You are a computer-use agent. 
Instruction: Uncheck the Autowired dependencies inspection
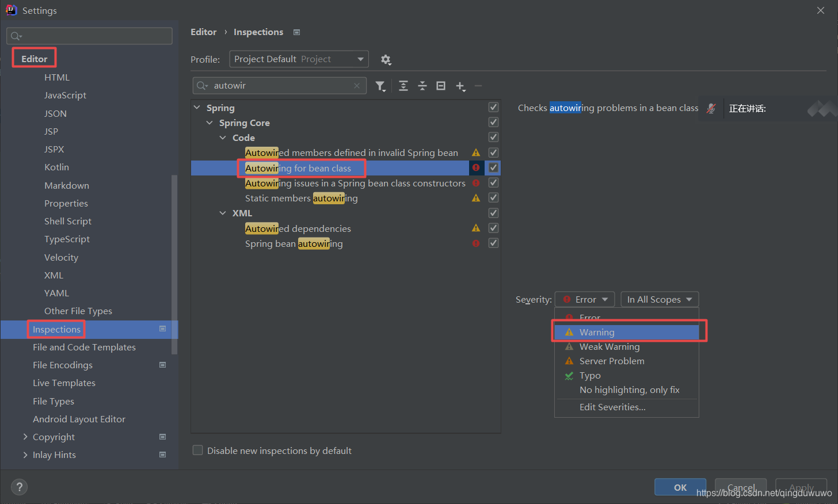coord(493,227)
